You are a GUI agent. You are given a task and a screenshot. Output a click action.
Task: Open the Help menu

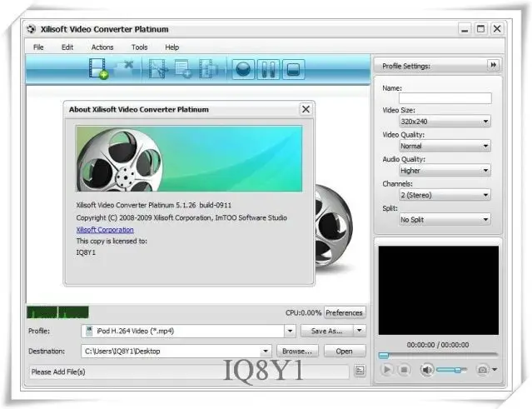[x=172, y=47]
